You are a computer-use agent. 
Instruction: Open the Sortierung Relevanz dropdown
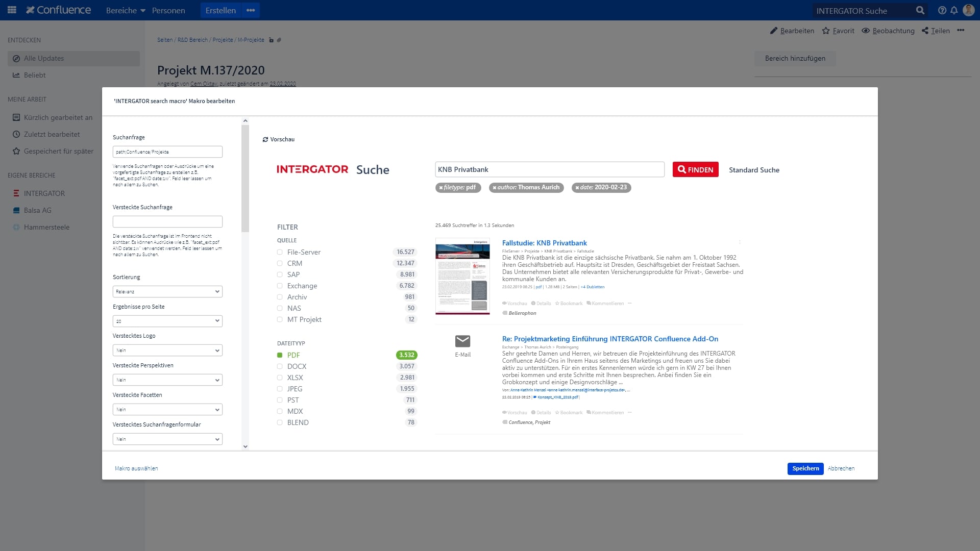pyautogui.click(x=167, y=291)
